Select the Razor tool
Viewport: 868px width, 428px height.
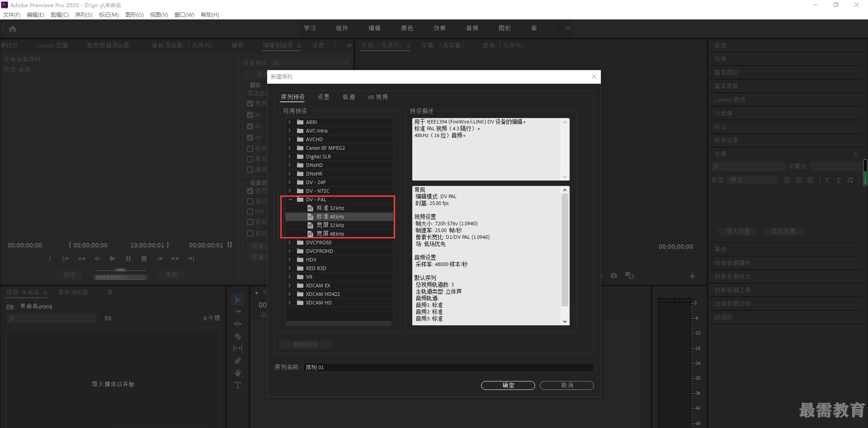pos(238,336)
